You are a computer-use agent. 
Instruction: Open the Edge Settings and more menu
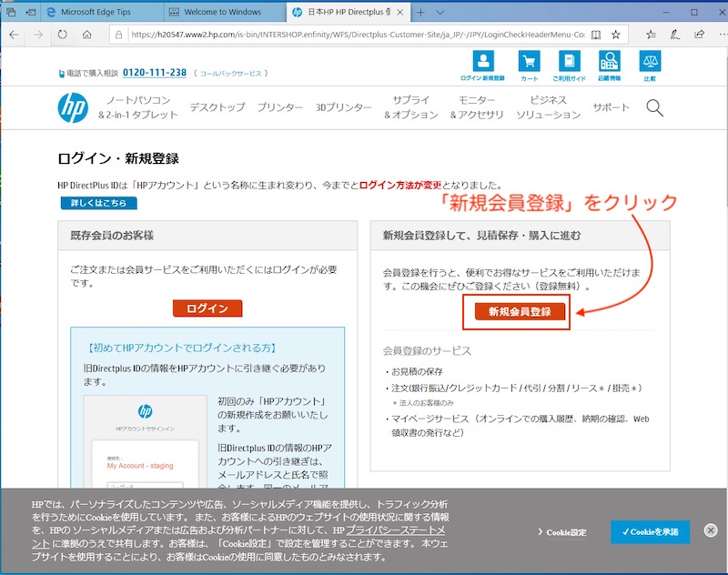coord(723,35)
